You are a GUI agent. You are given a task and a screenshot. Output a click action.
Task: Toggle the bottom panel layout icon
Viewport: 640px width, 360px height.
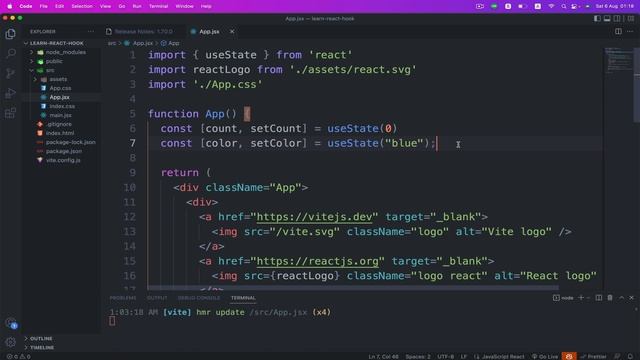pyautogui.click(x=607, y=18)
